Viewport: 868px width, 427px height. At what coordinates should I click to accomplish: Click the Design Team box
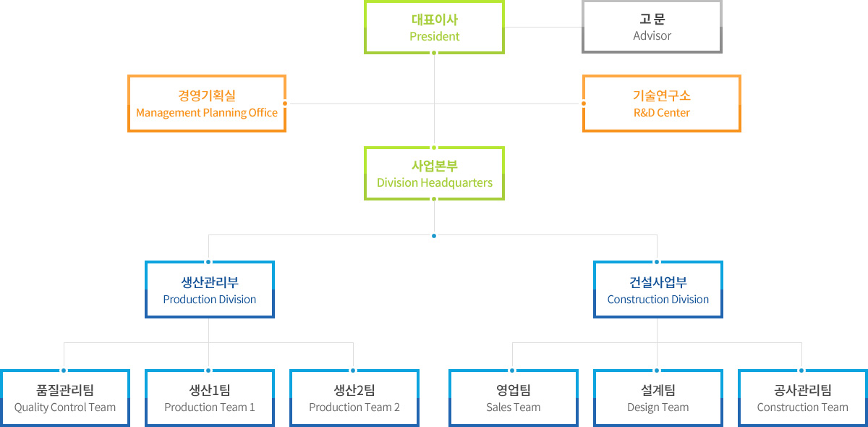(x=658, y=398)
